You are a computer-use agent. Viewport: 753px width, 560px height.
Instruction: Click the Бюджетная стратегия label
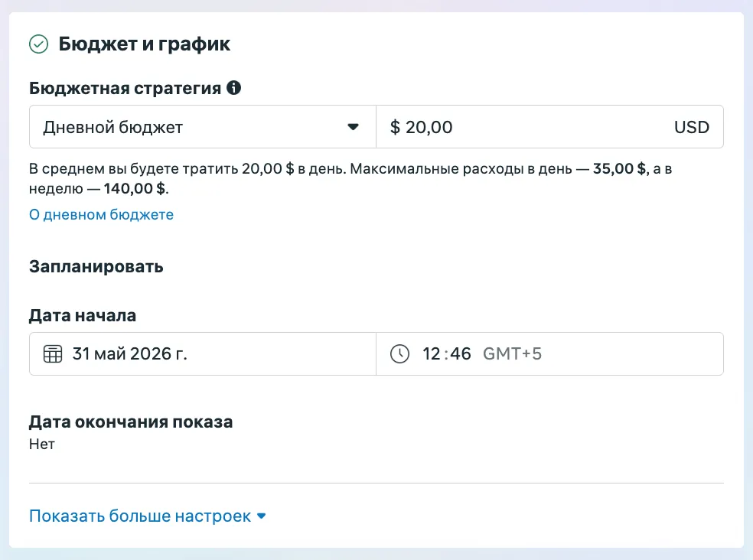pos(125,89)
